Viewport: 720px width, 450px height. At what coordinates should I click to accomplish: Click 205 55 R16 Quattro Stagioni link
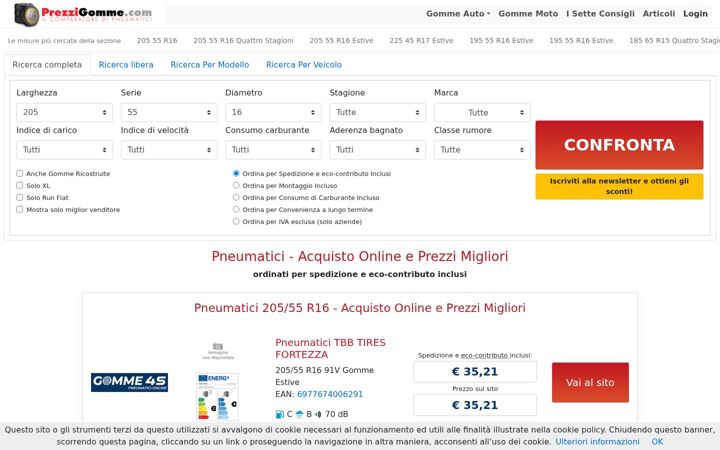tap(243, 40)
